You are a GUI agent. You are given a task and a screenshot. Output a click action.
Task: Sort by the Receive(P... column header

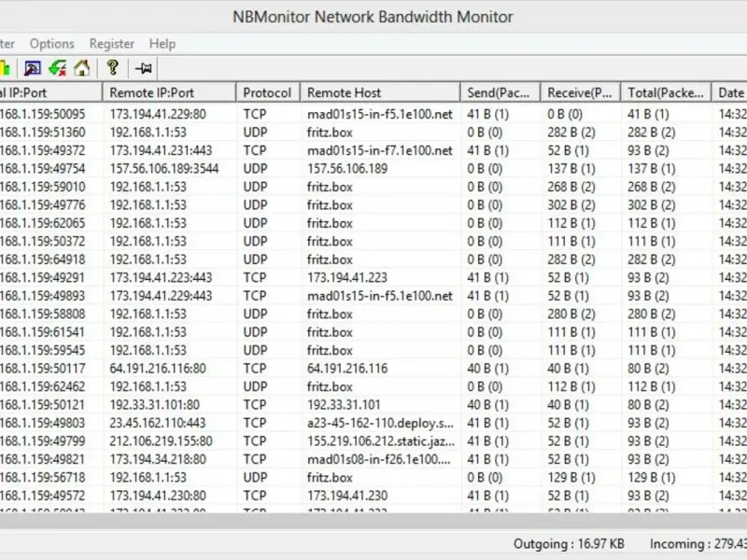click(x=580, y=92)
